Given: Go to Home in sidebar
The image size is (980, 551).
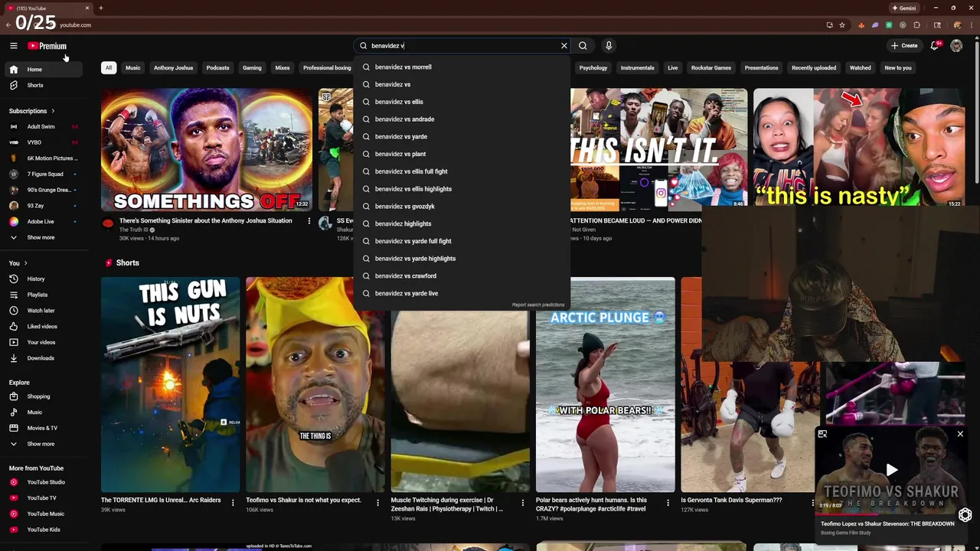Looking at the screenshot, I should 45,70.
